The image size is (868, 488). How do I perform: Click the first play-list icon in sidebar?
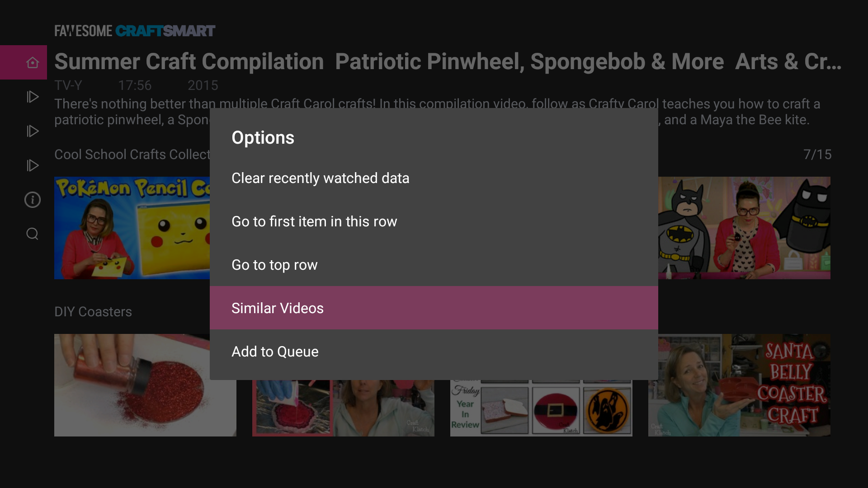point(32,97)
